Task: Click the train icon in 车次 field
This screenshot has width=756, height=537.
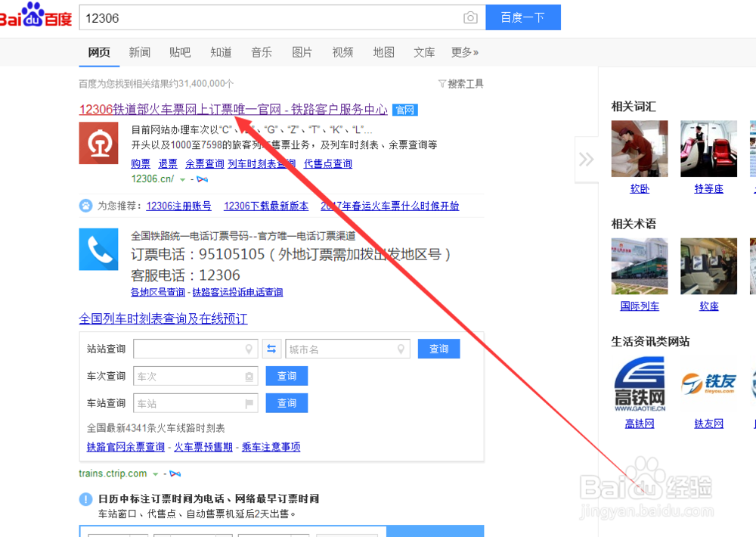Action: (x=249, y=377)
